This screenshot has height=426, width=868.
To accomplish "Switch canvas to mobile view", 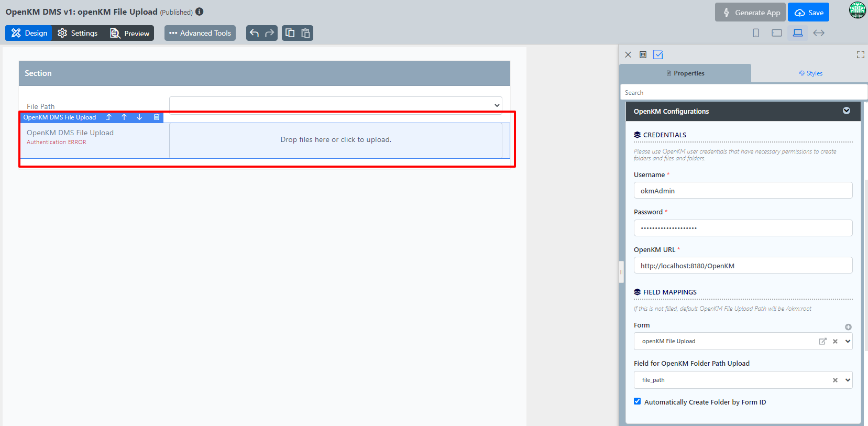I will pos(756,33).
